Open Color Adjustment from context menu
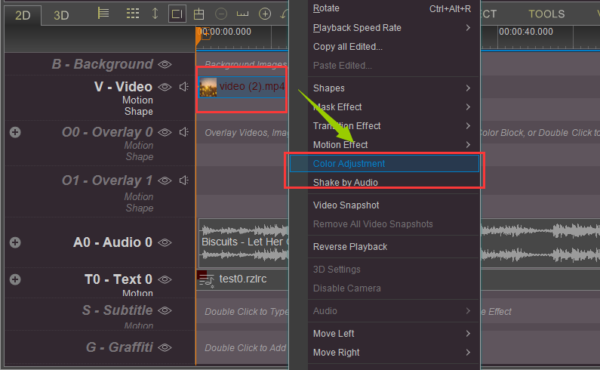The width and height of the screenshot is (600, 370). click(x=384, y=164)
